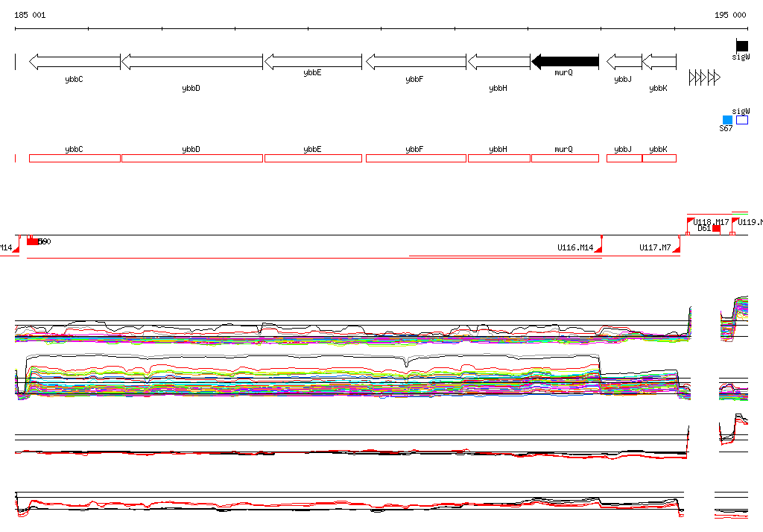Click the 195 000 end coordinate label

730,15
